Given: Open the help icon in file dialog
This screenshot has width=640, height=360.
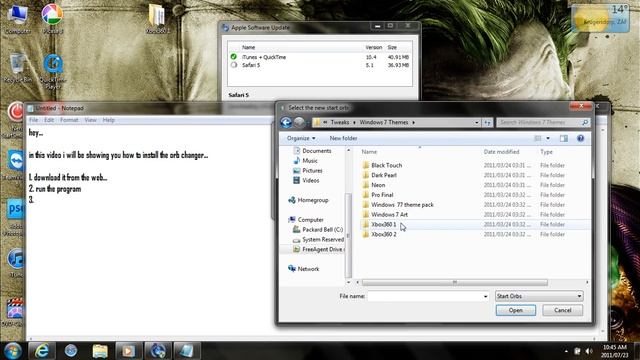Looking at the screenshot, I should (580, 138).
